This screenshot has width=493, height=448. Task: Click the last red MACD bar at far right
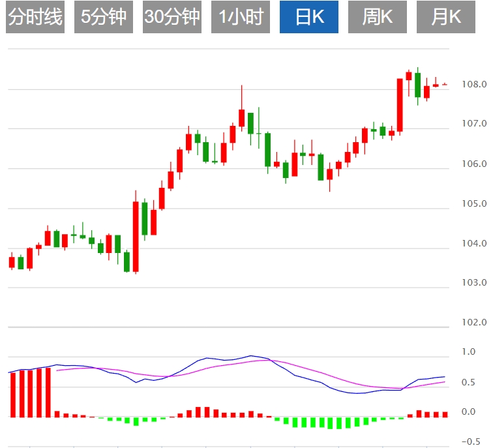click(x=445, y=414)
